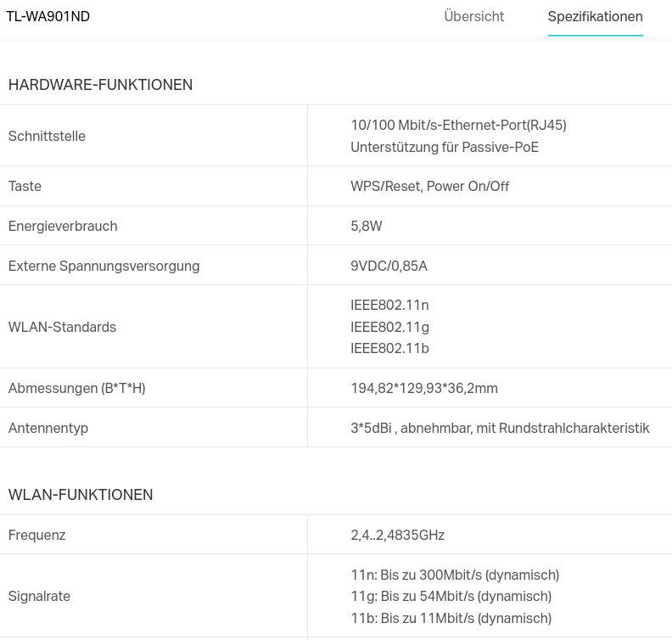Select the HARDWARE-FUNKTIONEN section heading
672x640 pixels.
[100, 85]
